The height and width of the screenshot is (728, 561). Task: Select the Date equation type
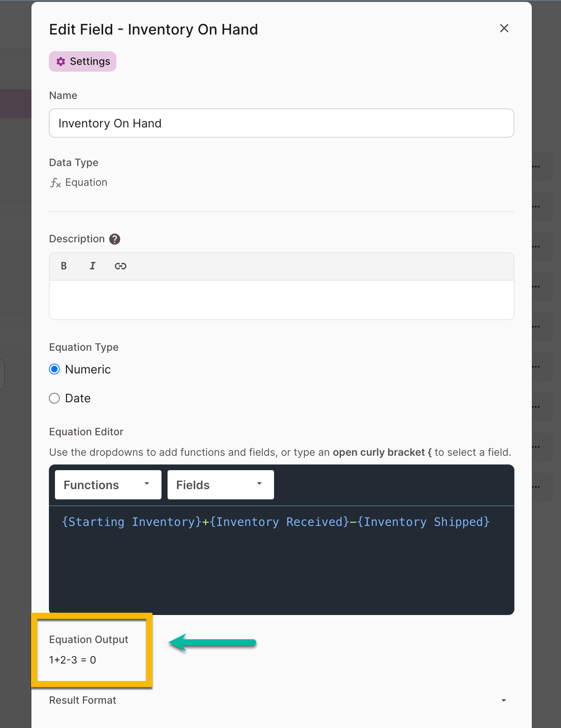55,398
